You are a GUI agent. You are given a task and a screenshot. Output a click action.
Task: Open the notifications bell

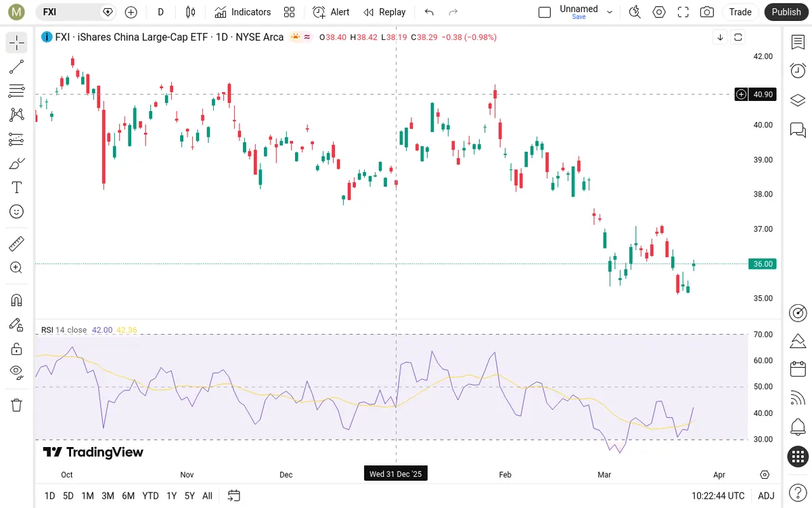coord(798,427)
